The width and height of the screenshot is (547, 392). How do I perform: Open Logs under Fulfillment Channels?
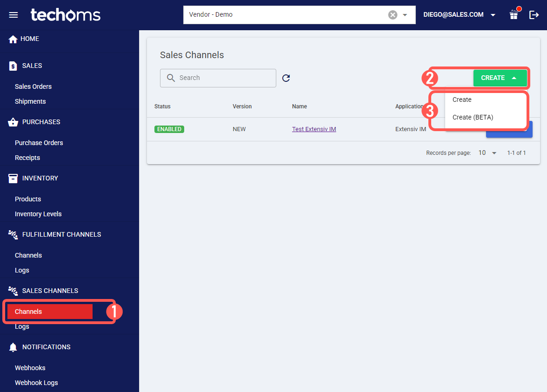tap(22, 270)
